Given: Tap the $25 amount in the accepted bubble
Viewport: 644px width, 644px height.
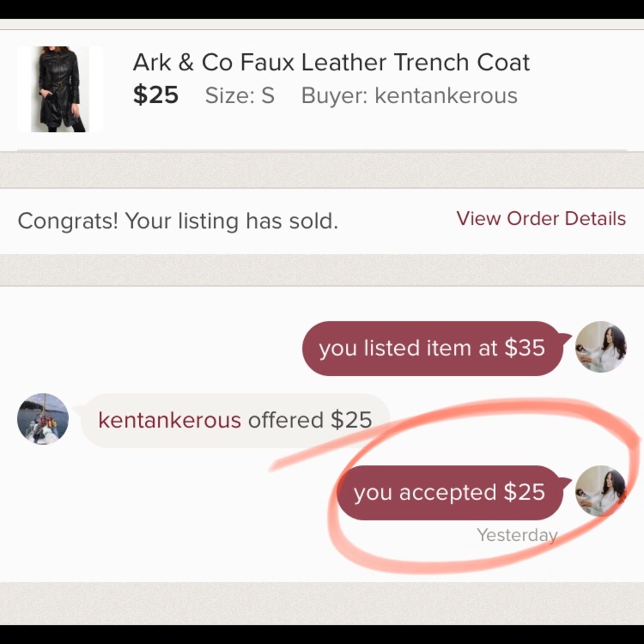Looking at the screenshot, I should click(x=524, y=493).
